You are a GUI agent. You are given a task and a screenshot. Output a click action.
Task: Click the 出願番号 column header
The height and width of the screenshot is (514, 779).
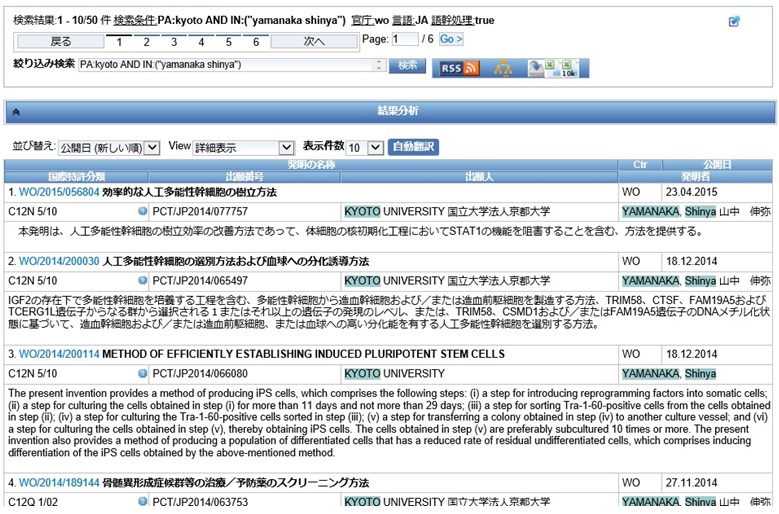coord(244,177)
